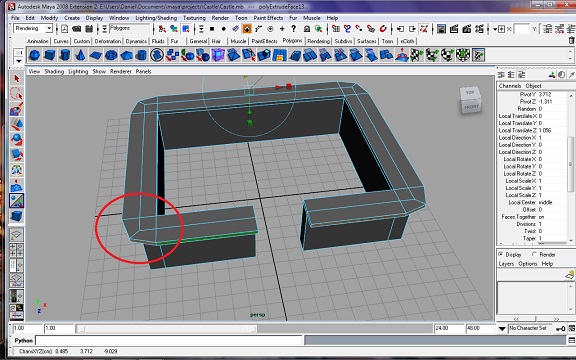Click the IPR render clapperboard icon

[467, 29]
